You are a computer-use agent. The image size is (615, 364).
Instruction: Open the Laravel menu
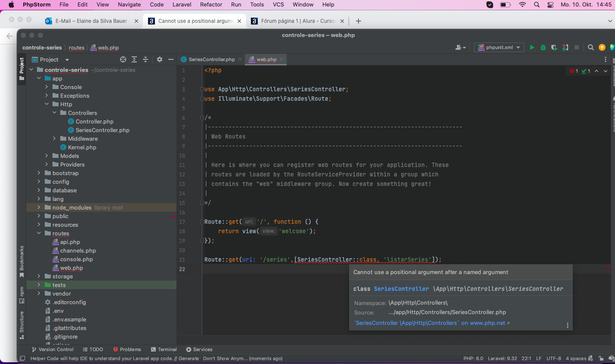pos(182,4)
